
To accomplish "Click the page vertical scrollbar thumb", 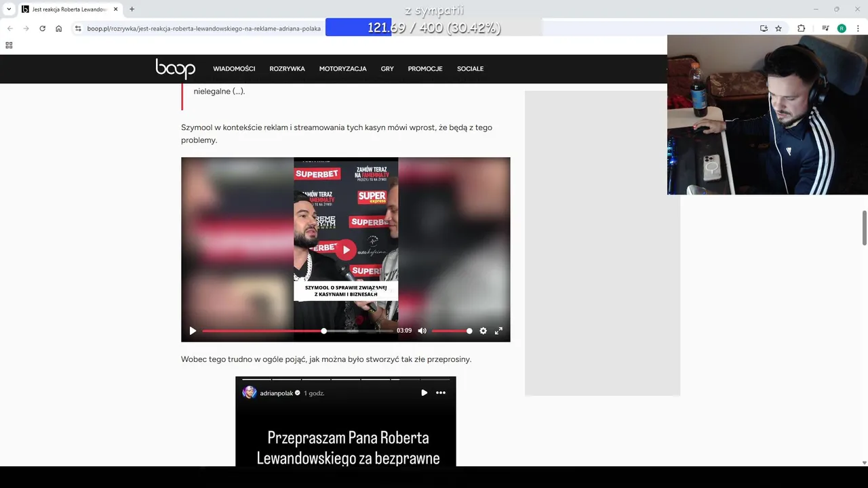I will [x=864, y=228].
